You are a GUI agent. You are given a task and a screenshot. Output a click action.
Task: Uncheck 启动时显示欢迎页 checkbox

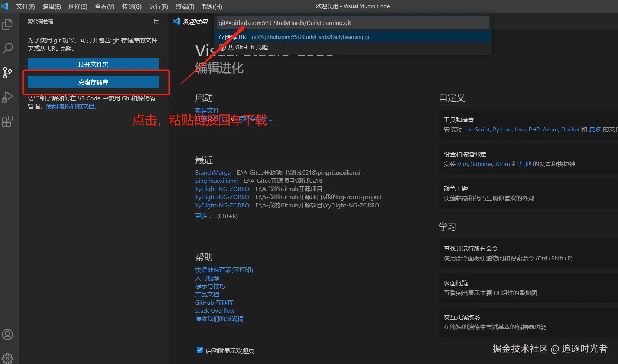pos(200,350)
